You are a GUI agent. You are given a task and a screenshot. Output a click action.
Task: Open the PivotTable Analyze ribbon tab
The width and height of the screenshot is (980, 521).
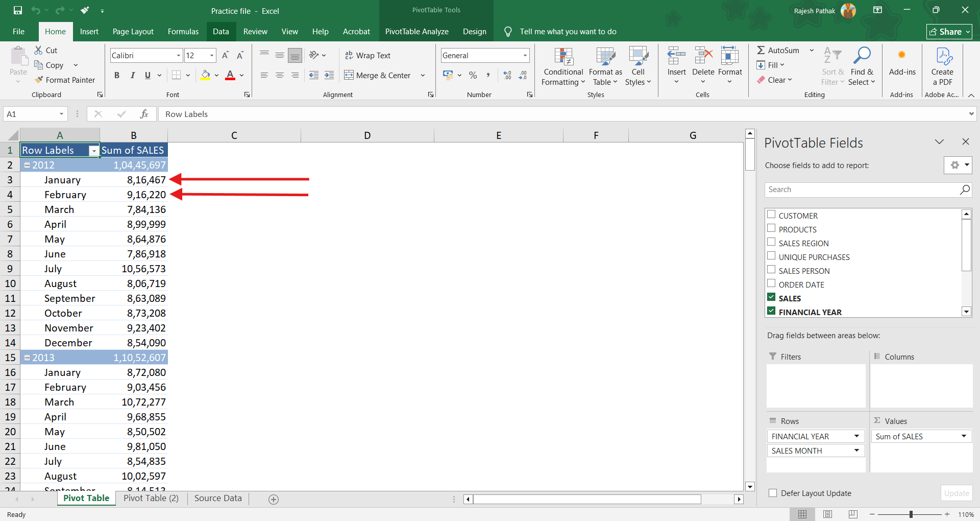(x=416, y=32)
